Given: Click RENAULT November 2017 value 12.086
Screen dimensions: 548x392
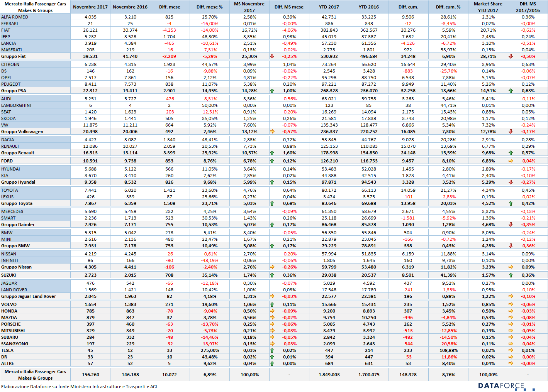Looking at the screenshot, I should pyautogui.click(x=90, y=146).
